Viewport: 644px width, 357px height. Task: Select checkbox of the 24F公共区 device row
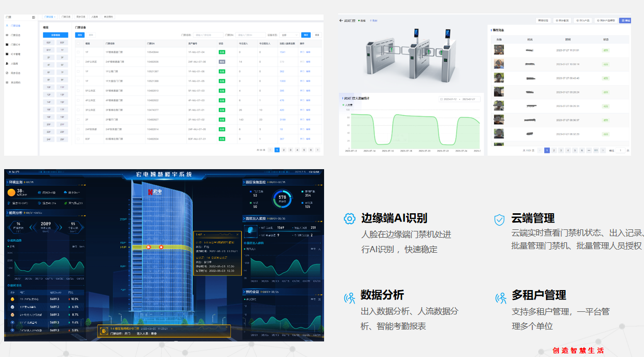78,61
